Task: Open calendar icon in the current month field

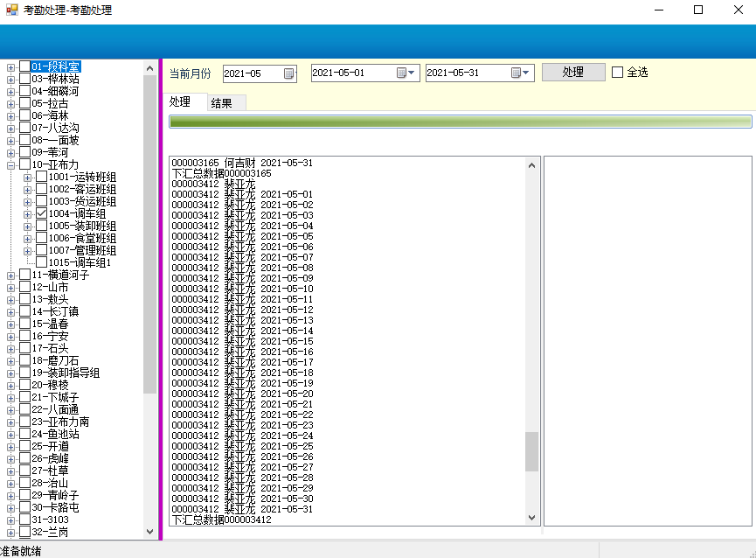Action: pyautogui.click(x=289, y=73)
